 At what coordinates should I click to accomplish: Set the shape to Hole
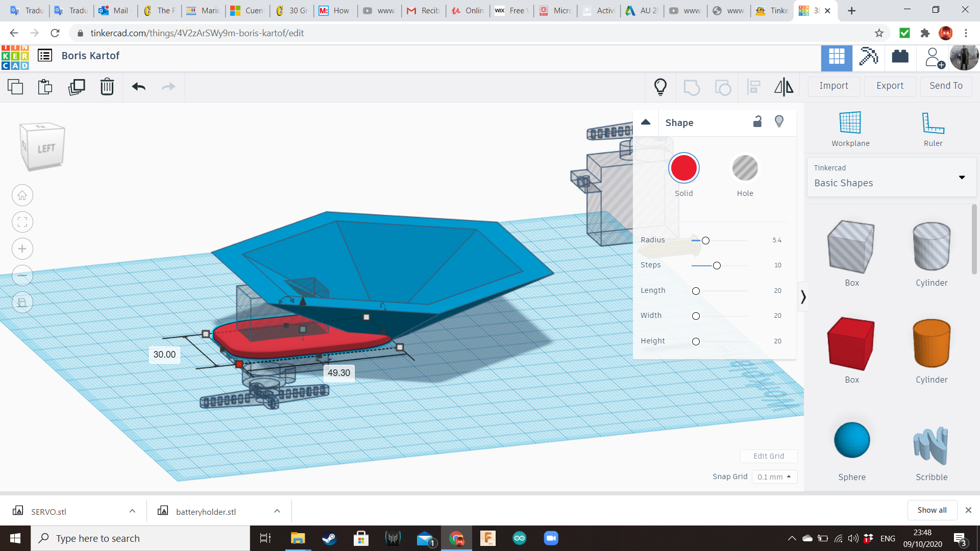coord(745,168)
